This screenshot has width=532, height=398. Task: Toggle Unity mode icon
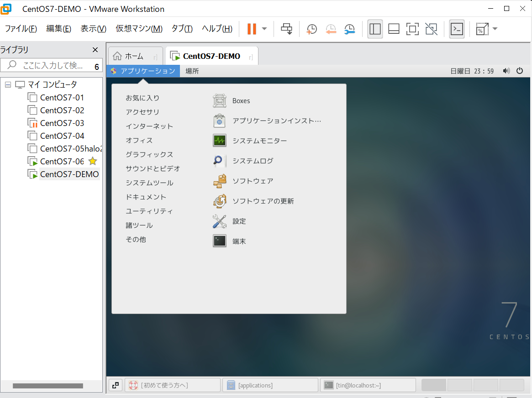pyautogui.click(x=431, y=29)
